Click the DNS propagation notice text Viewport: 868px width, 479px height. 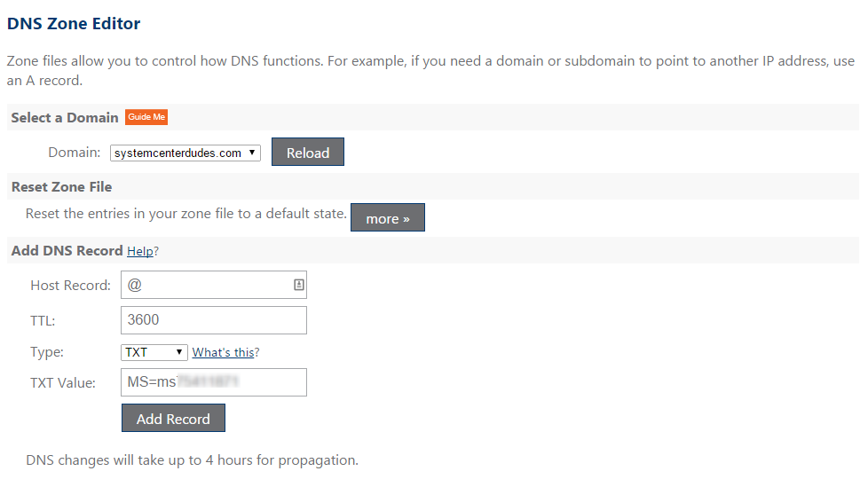click(192, 460)
